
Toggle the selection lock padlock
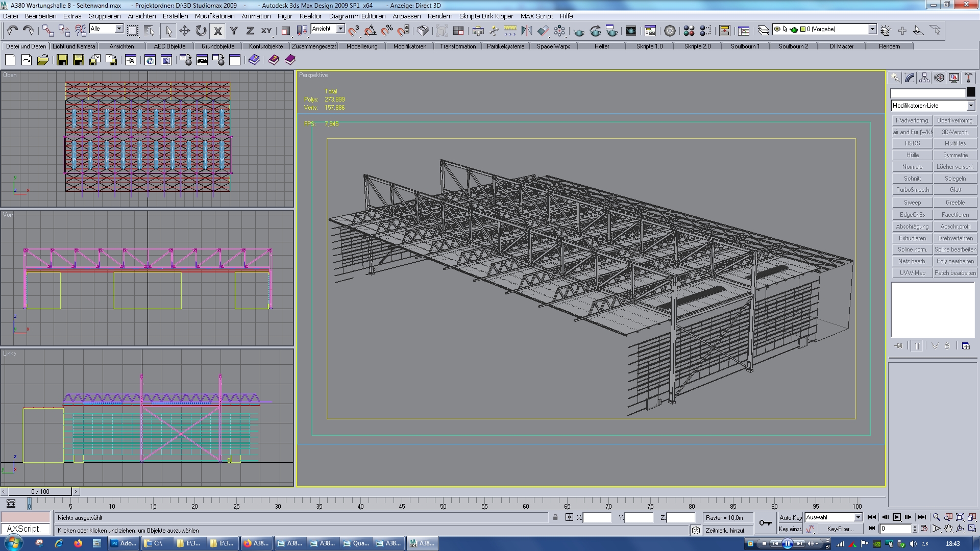[x=555, y=517]
